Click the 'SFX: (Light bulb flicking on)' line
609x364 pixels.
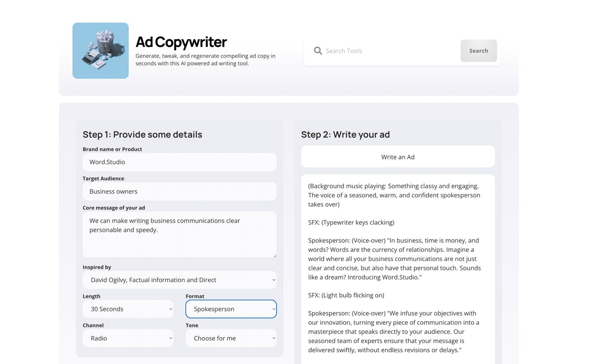[x=346, y=295]
